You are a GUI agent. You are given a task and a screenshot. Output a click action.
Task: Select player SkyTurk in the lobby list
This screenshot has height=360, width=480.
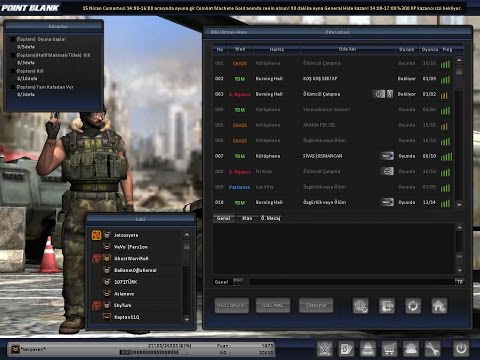[x=136, y=305]
